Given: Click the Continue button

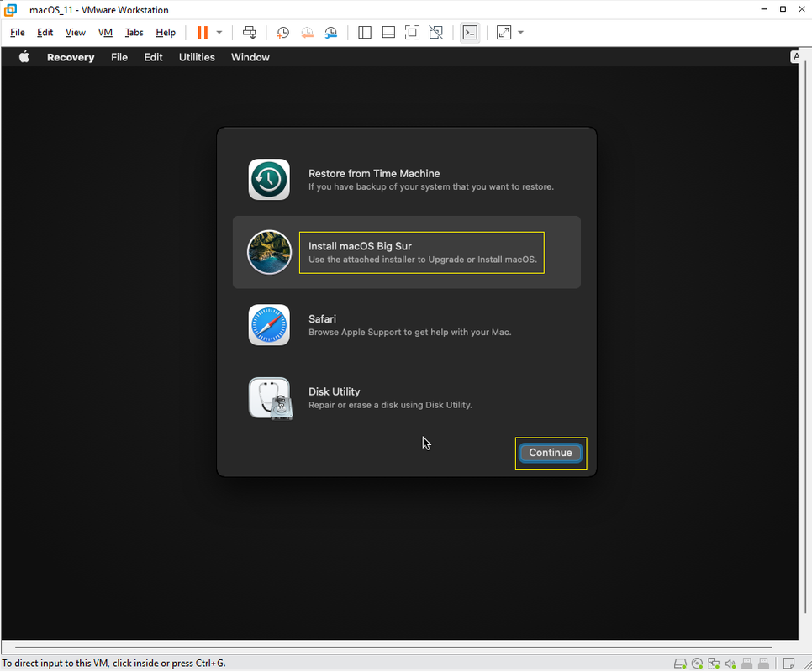Looking at the screenshot, I should point(551,453).
